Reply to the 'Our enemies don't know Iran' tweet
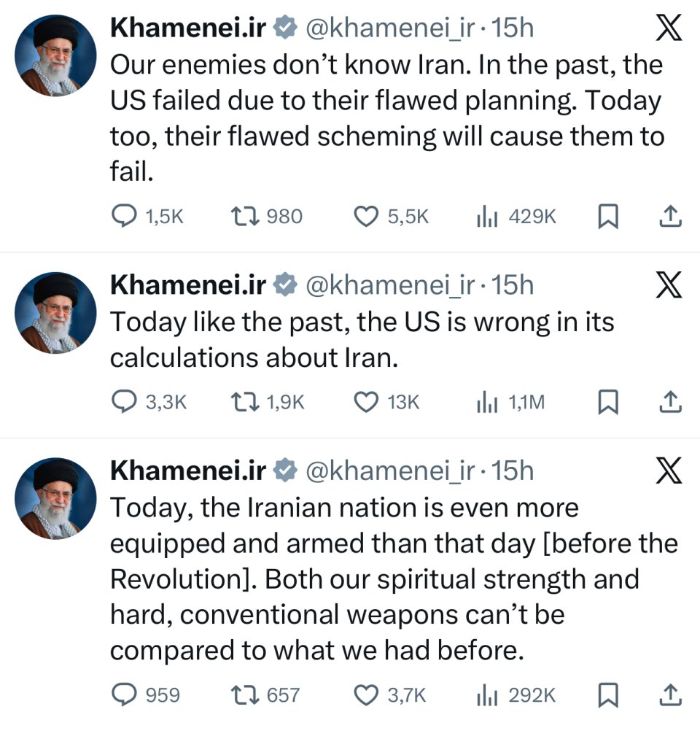The height and width of the screenshot is (747, 700). (125, 216)
